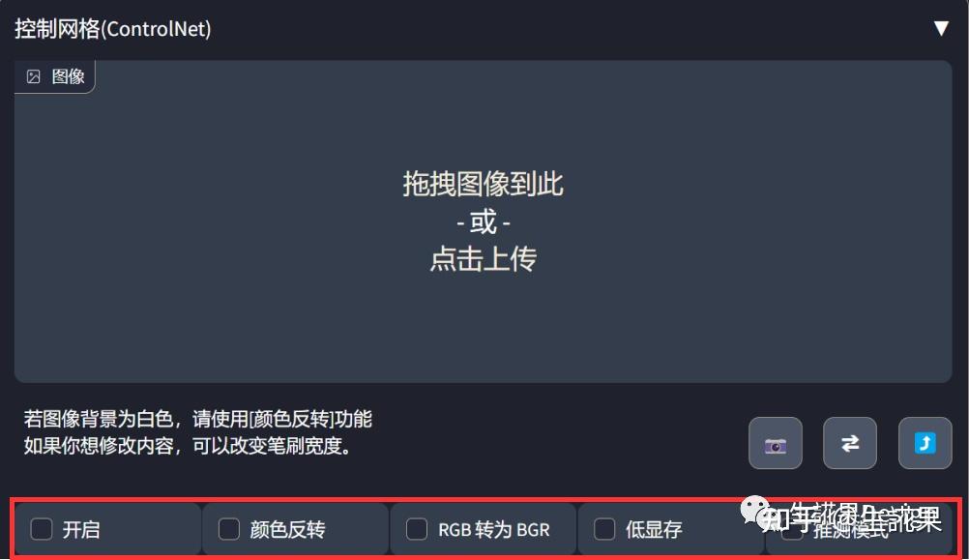Enable the 低显存 checkbox
The width and height of the screenshot is (969, 560).
604,529
